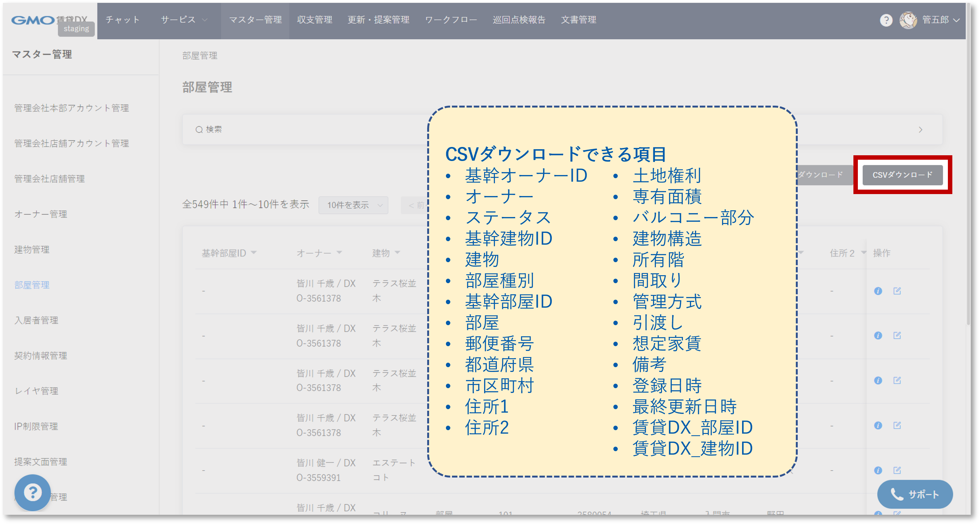Open the edit pencil icon on the first row
The image size is (980, 524).
(x=897, y=290)
